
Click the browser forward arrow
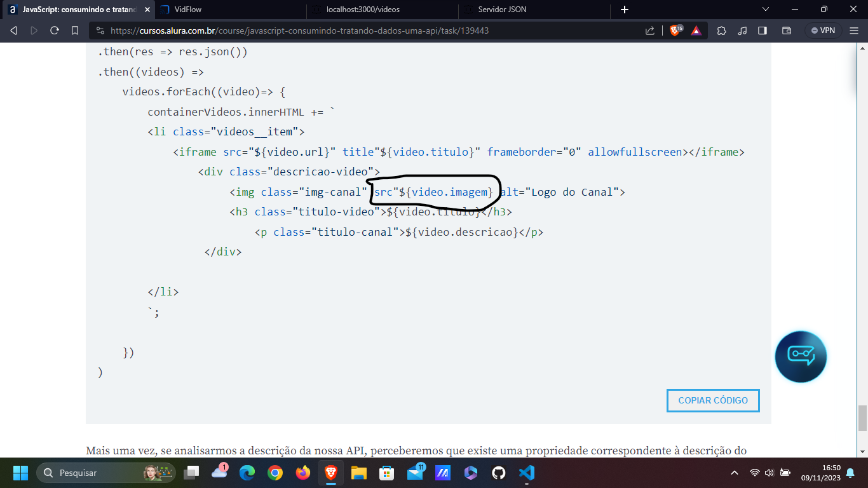[34, 30]
